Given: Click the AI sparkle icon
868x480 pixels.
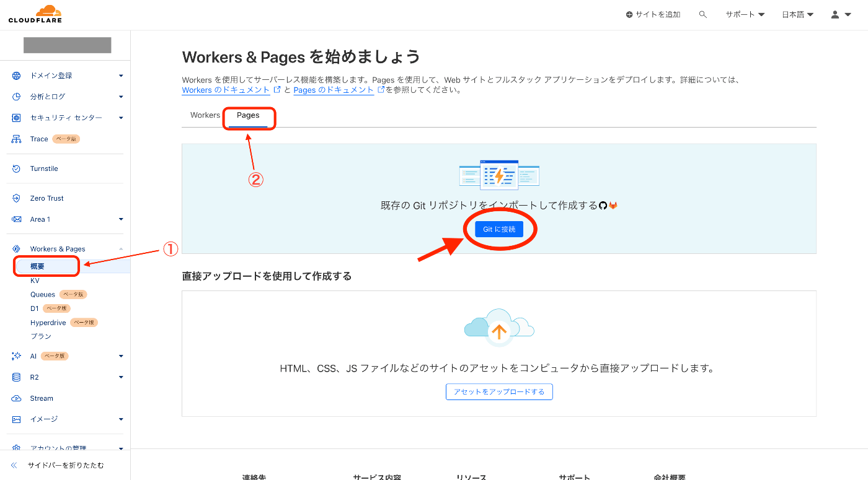Looking at the screenshot, I should tap(17, 356).
